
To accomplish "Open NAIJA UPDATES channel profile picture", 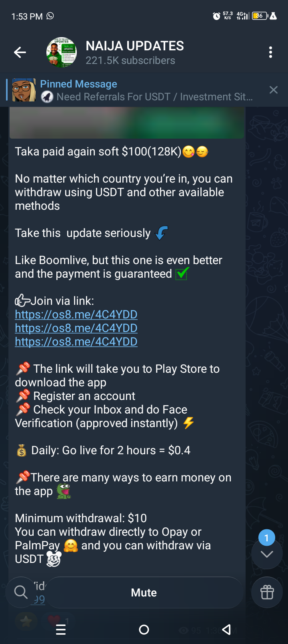I will click(x=62, y=52).
